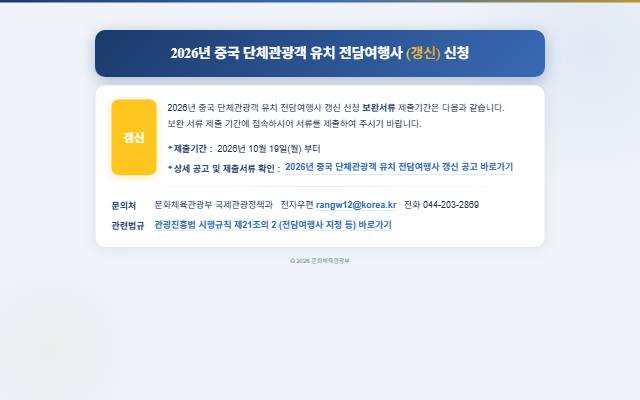Click the page title banner 전담여행사 (갱신) 신청

(x=320, y=53)
